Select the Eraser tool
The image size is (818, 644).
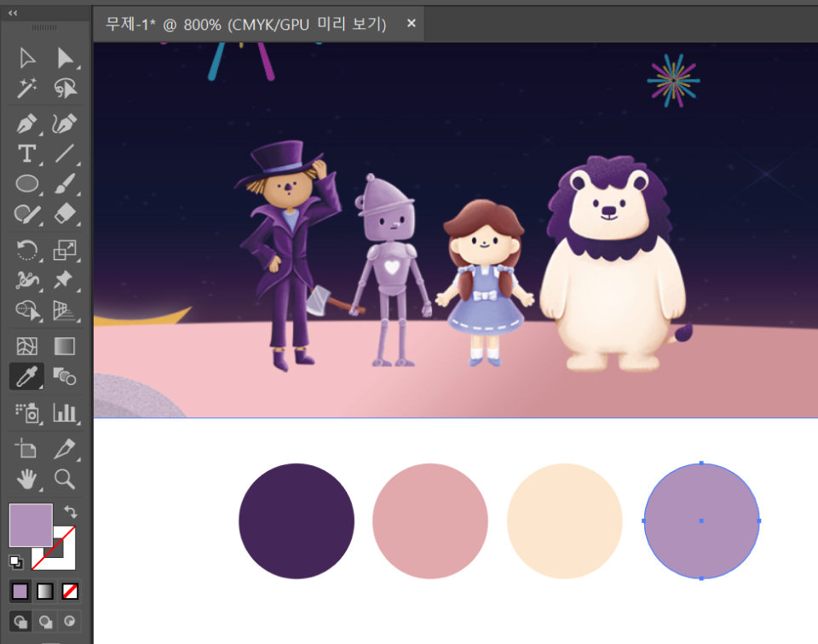(65, 213)
